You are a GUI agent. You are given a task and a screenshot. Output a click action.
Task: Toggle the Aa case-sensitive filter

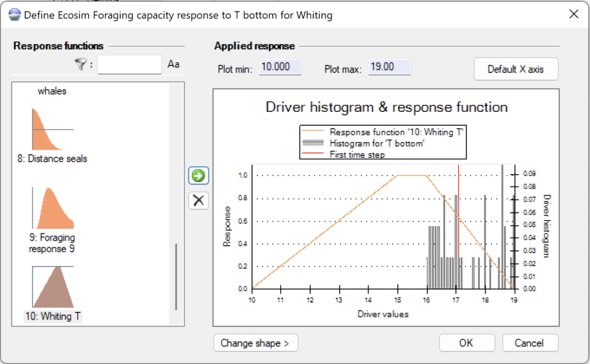click(173, 65)
